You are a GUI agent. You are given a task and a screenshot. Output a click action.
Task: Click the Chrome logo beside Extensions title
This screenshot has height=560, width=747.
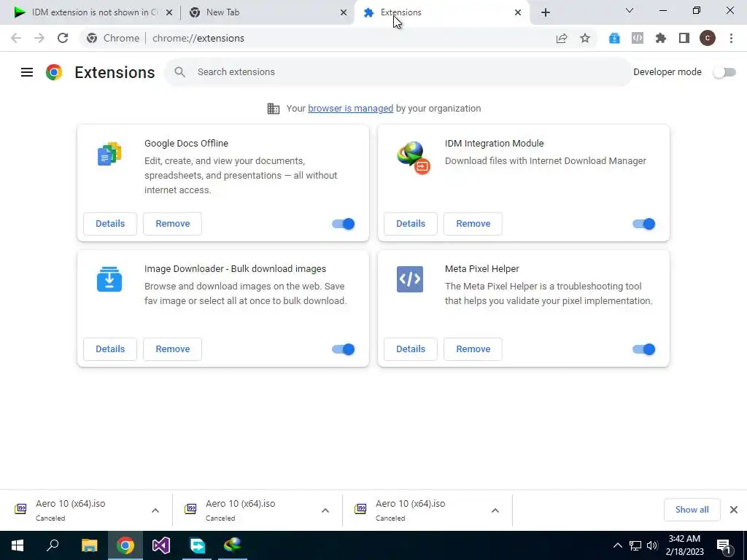click(54, 72)
